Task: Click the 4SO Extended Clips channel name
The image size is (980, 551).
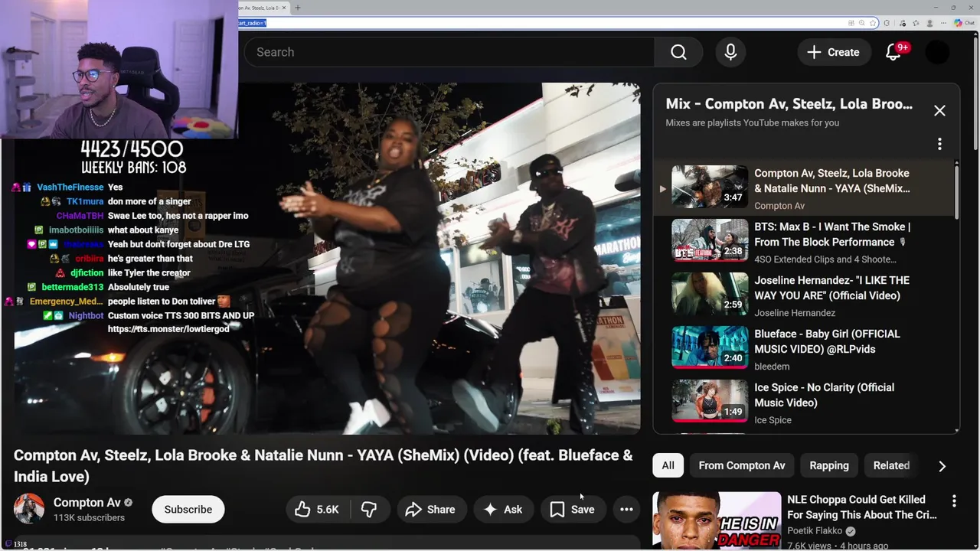Action: 825,259
